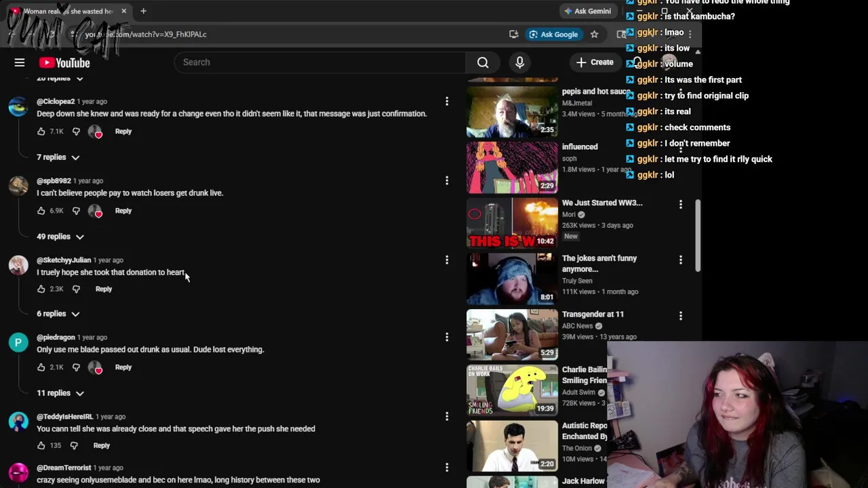Like the @TeddyIsHereIRL comment
868x488 pixels.
pyautogui.click(x=41, y=445)
